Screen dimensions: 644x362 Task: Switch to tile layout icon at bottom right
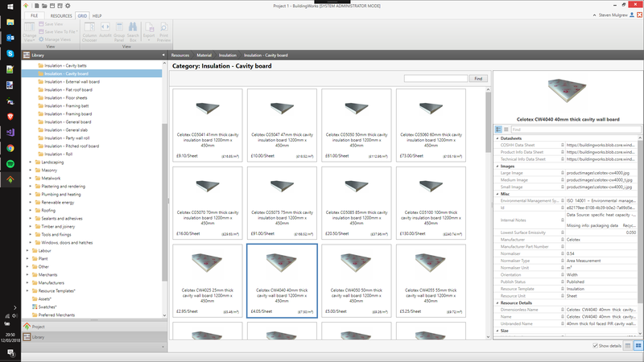[x=638, y=346]
